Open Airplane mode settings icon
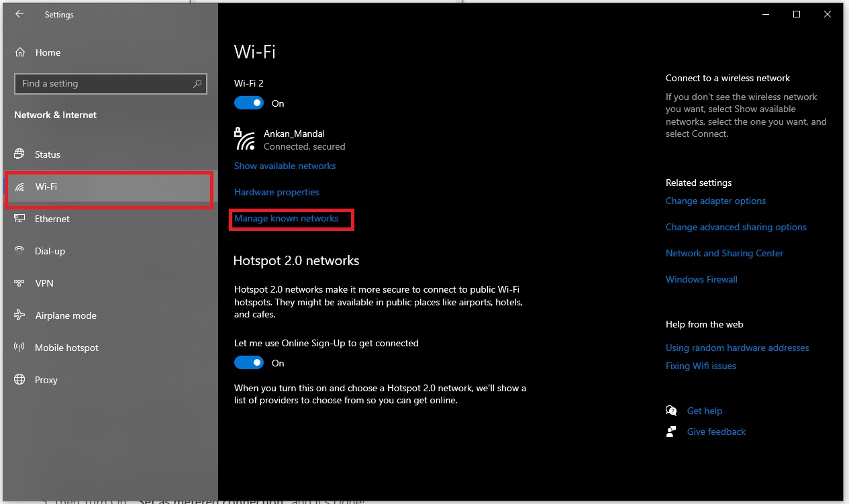Viewport: 849px width, 504px height. 21,315
